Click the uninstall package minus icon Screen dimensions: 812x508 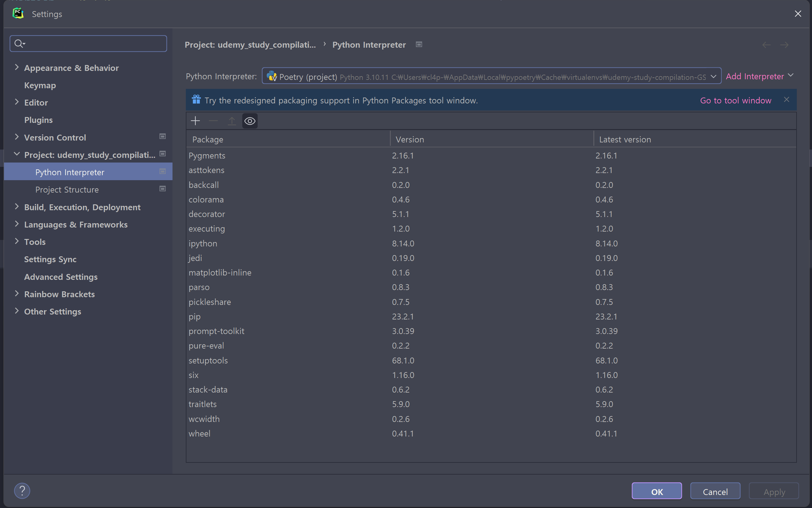(213, 121)
